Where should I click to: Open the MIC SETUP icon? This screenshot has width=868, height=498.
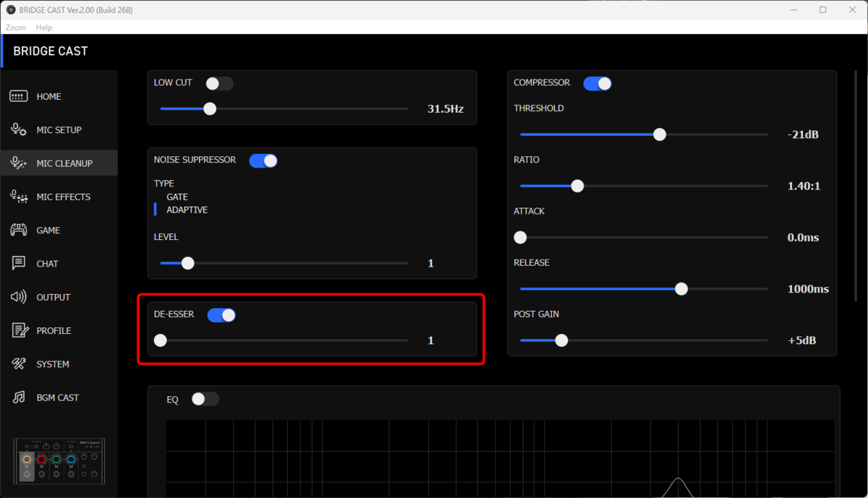pyautogui.click(x=19, y=130)
